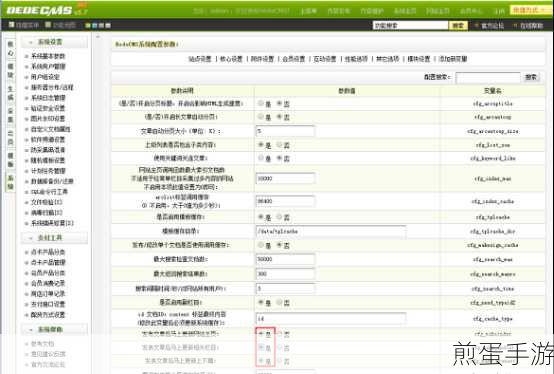Select the 模板 vertical side tab
554x374 pixels.
(11, 160)
